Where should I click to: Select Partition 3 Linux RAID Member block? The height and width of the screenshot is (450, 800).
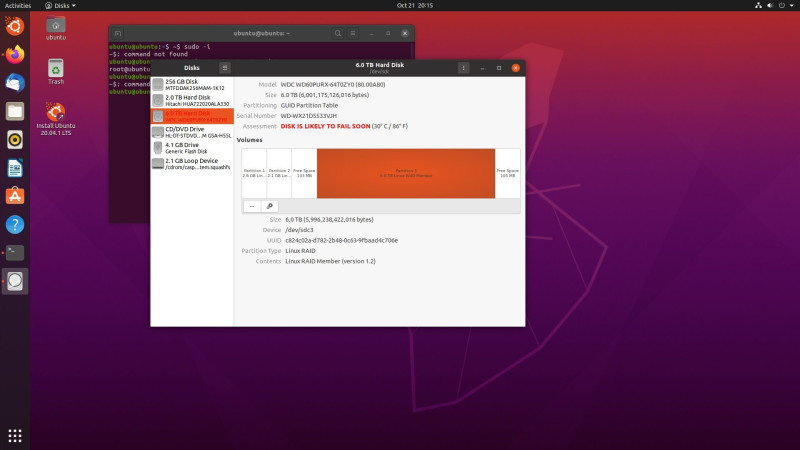406,173
